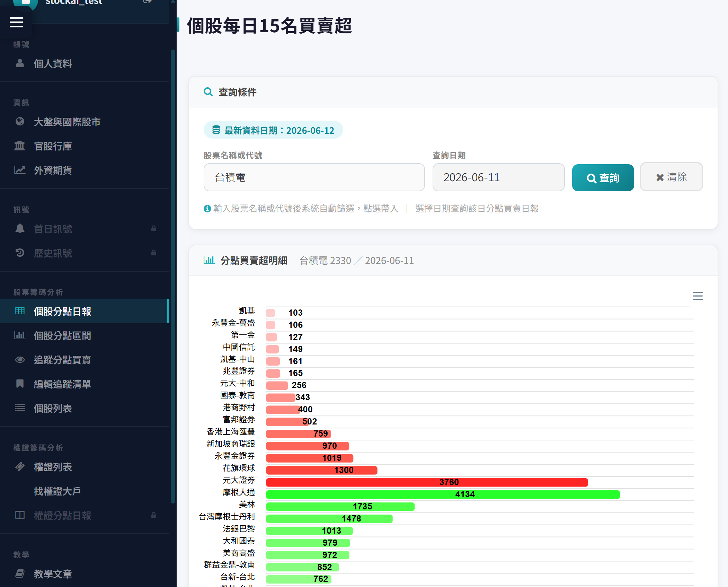This screenshot has width=728, height=587.
Task: Open the 查詢日期 date field
Action: coord(498,177)
